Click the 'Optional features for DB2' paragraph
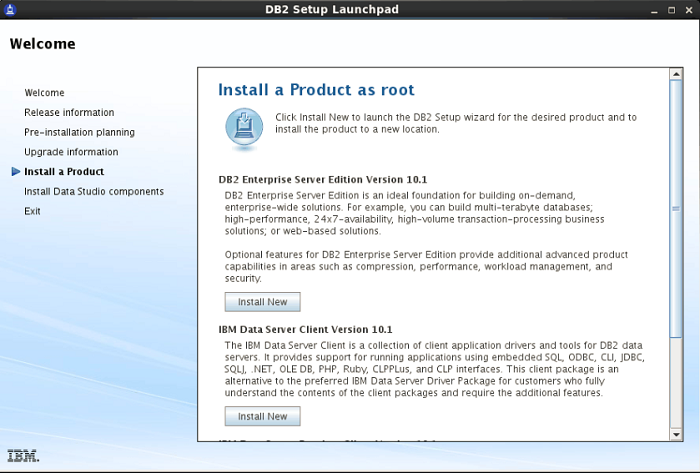 [x=426, y=266]
